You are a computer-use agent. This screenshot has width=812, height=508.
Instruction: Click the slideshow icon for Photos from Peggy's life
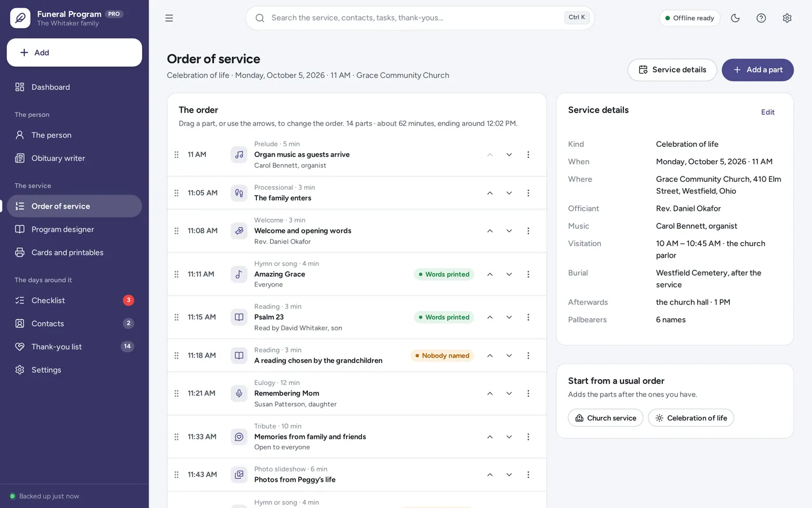(x=239, y=475)
